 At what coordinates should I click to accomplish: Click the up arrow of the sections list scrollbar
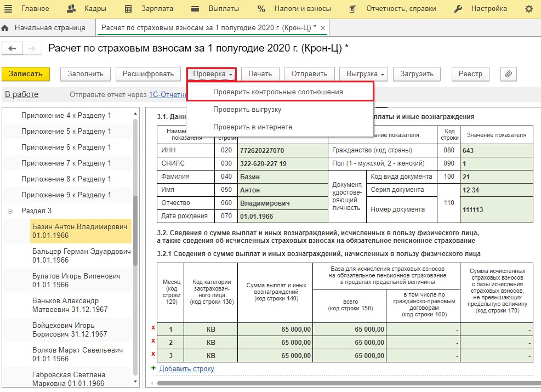135,113
